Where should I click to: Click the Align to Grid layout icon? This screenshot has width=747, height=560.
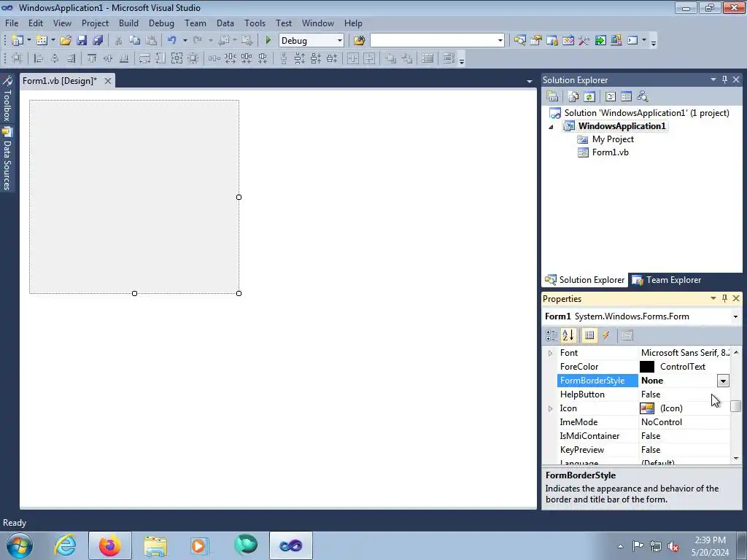click(17, 58)
